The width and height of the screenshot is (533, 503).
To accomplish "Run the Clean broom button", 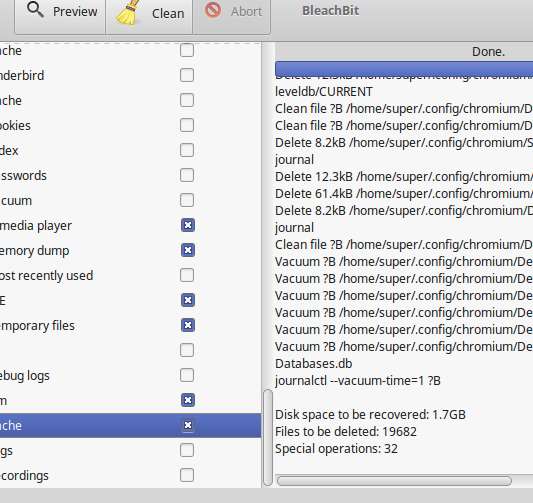I will tap(149, 14).
